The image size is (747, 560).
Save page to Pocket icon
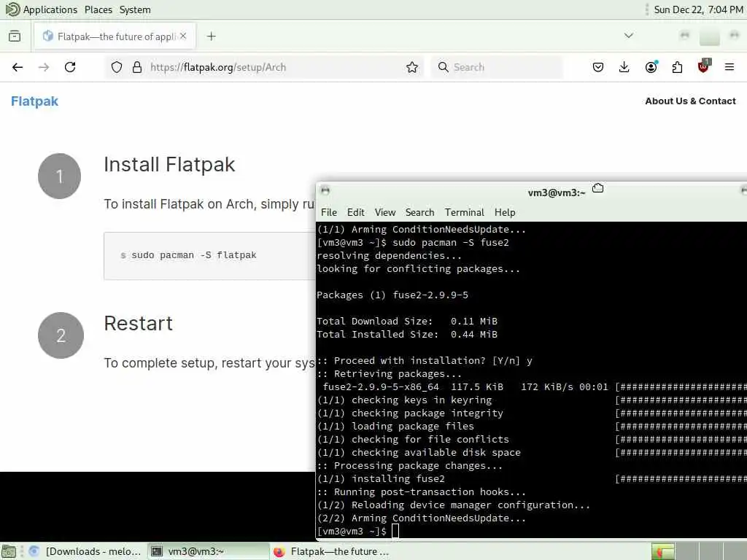598,67
